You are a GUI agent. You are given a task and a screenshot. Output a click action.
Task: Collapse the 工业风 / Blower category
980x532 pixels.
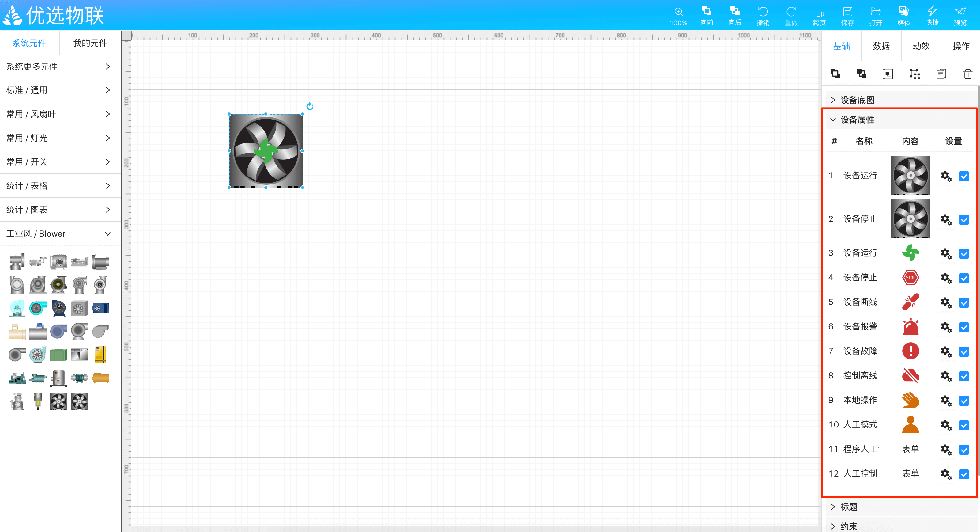(61, 234)
